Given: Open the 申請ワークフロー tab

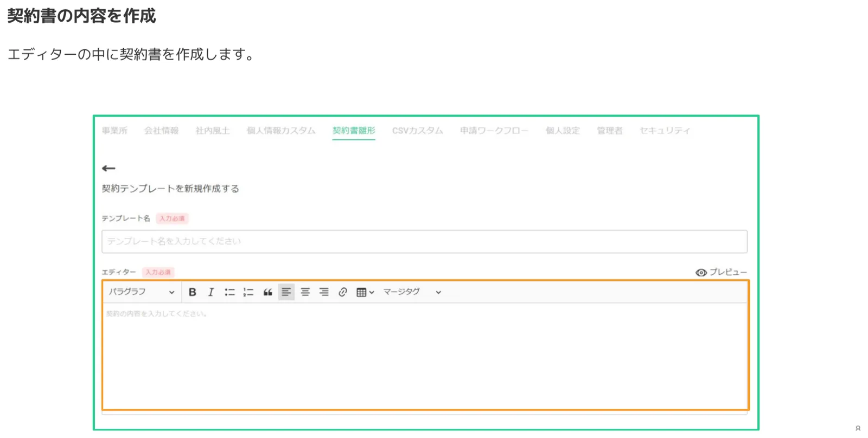Looking at the screenshot, I should point(494,131).
